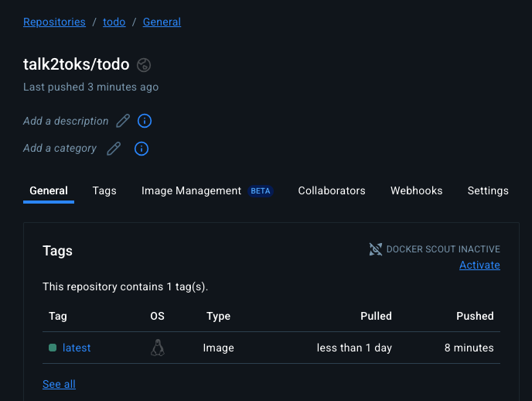Click the Linux penguin OS icon
Viewport: 532px width, 401px height.
click(158, 348)
